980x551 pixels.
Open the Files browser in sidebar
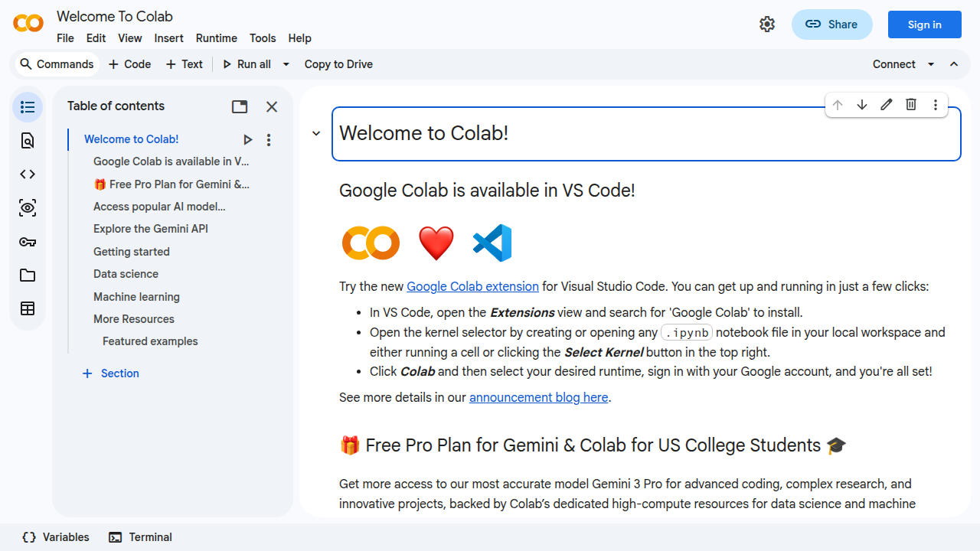pyautogui.click(x=28, y=275)
